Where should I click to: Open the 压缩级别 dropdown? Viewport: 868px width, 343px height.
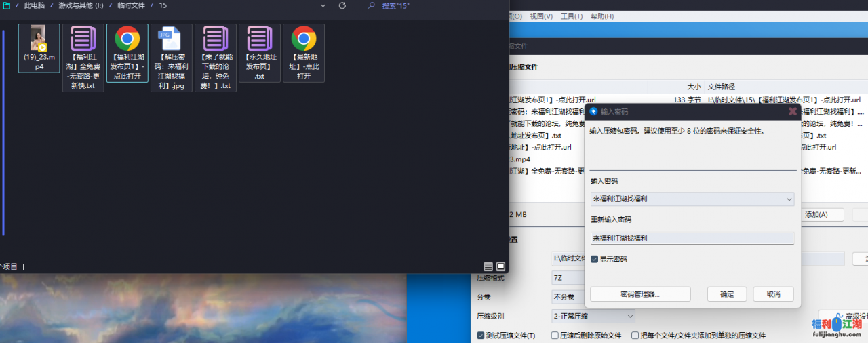[x=630, y=317]
